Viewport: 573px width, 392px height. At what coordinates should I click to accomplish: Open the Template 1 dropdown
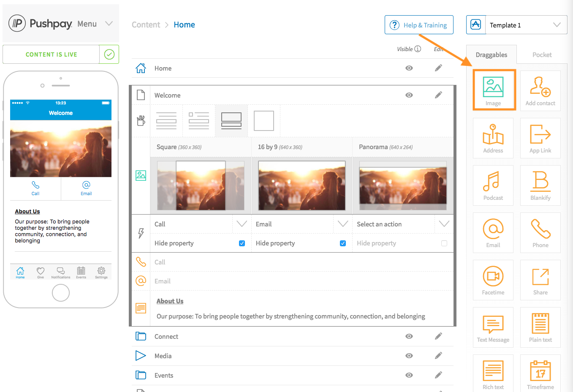click(x=558, y=24)
